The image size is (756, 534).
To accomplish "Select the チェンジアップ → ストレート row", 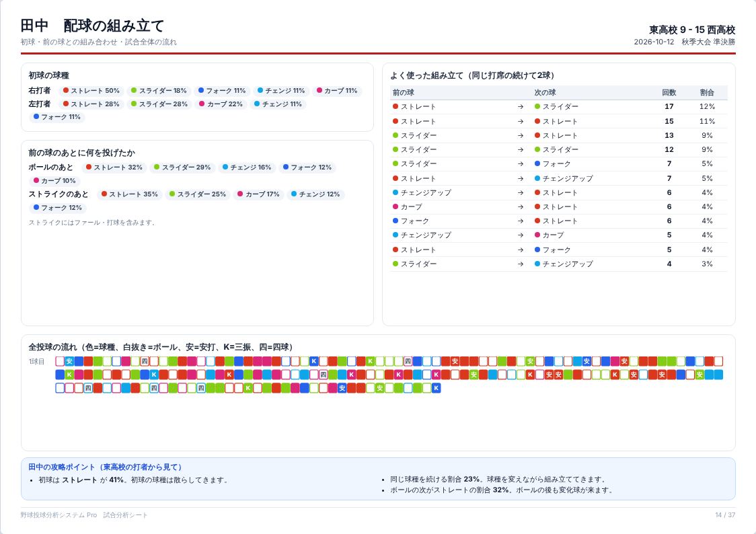I will coord(559,192).
